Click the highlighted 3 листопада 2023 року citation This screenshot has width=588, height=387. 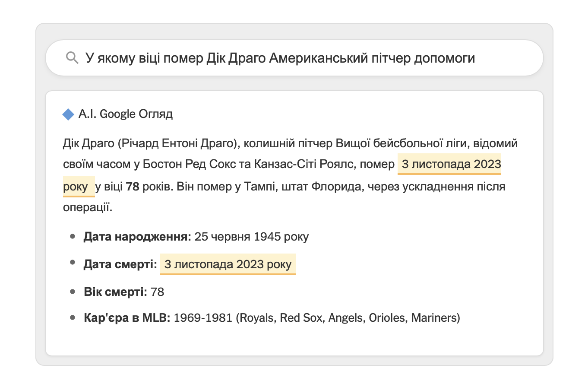[449, 164]
